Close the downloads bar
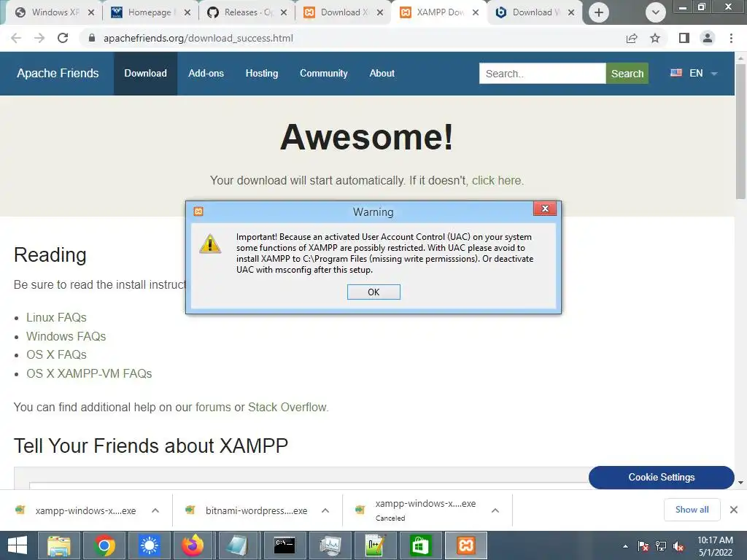This screenshot has height=560, width=747. [x=734, y=510]
